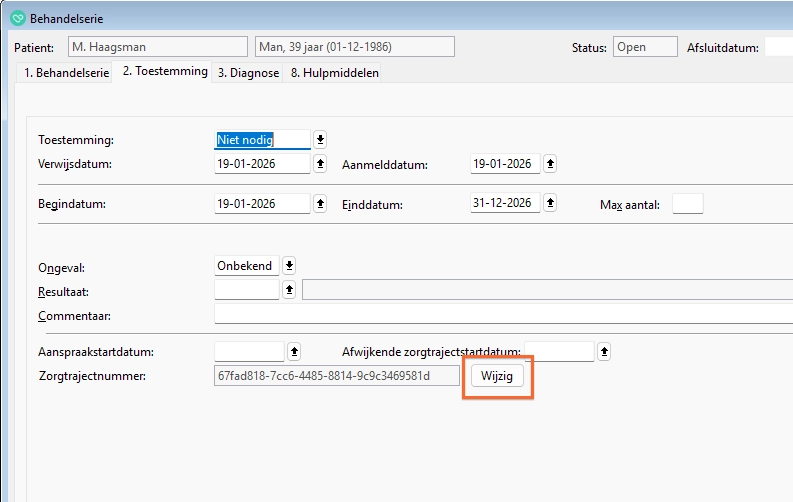The width and height of the screenshot is (793, 502).
Task: Focus the Commentaar text field
Action: pyautogui.click(x=500, y=315)
